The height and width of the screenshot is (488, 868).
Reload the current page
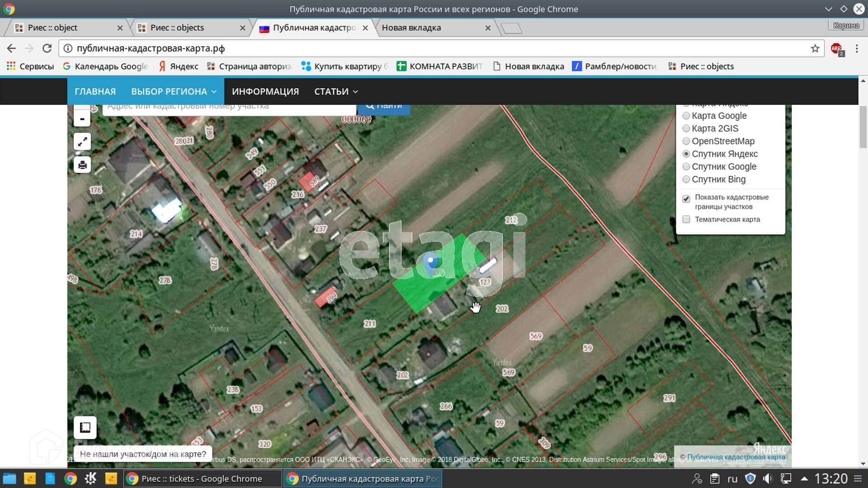coord(47,48)
